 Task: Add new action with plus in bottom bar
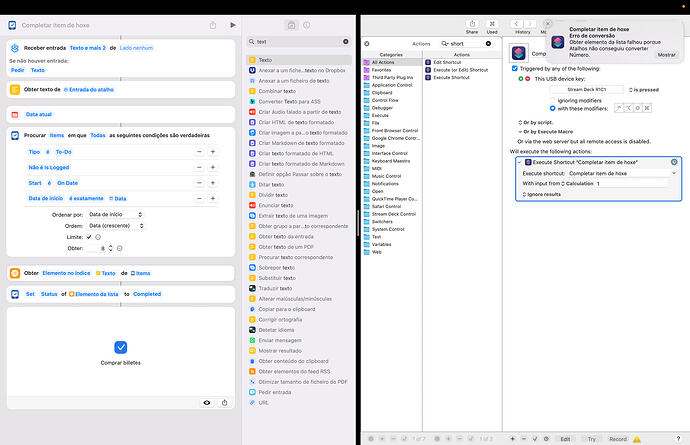tap(513, 439)
